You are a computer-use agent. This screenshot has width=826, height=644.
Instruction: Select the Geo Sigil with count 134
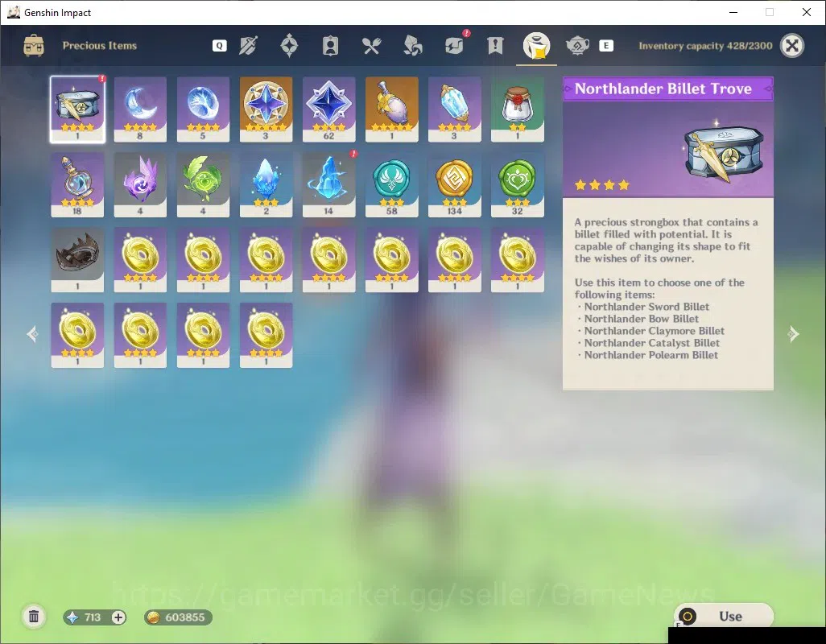tap(454, 185)
